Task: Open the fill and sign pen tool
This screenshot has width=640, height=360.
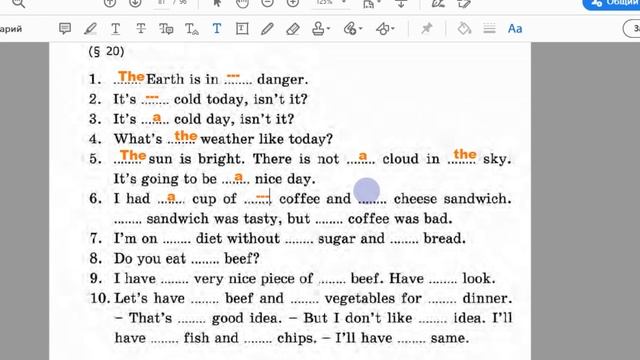Action: point(438,3)
